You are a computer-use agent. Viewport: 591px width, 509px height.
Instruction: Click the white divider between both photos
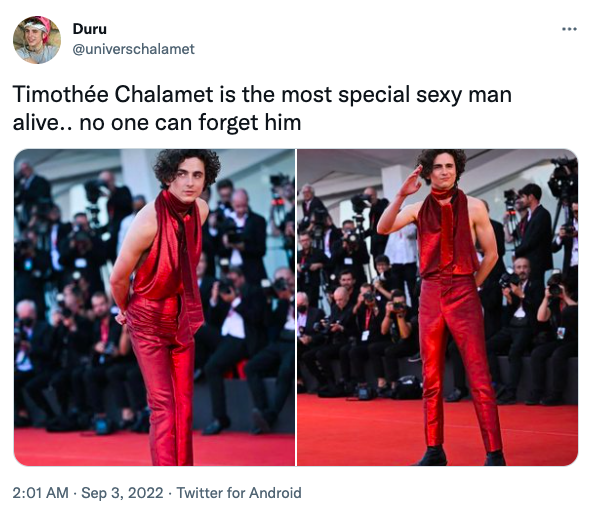(296, 308)
